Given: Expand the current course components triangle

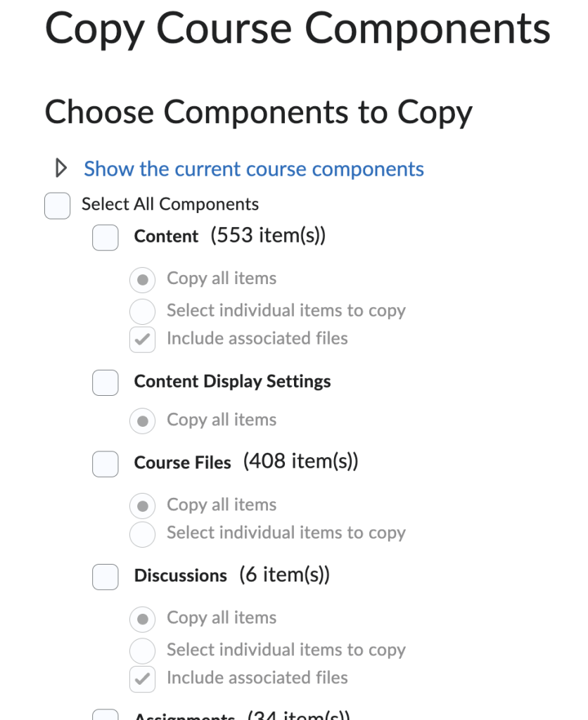Looking at the screenshot, I should coord(61,169).
